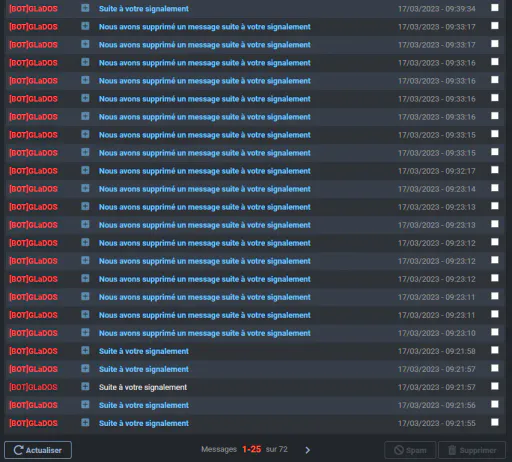Click the Spam button
Image resolution: width=512 pixels, height=462 pixels.
[x=410, y=450]
